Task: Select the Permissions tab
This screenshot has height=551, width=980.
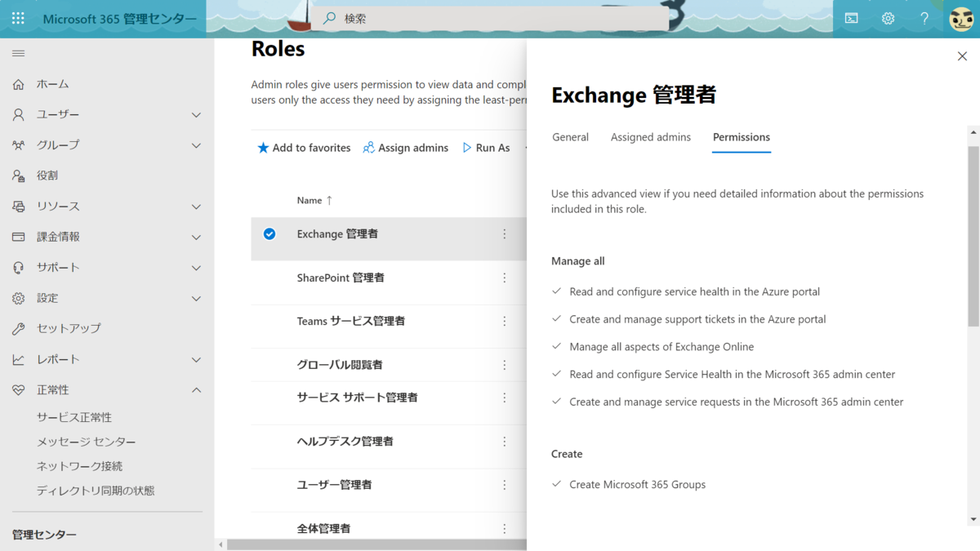Action: 742,137
